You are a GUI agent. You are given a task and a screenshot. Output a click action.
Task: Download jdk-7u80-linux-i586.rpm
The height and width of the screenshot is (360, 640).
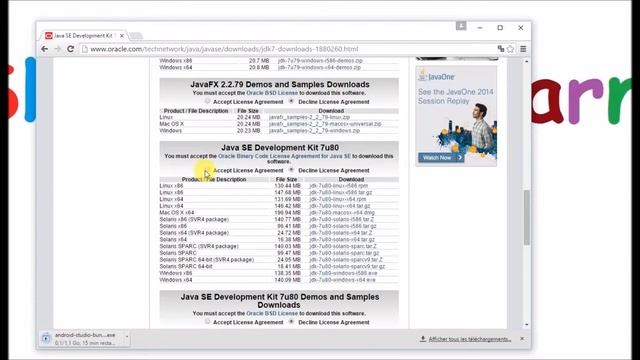(x=338, y=186)
